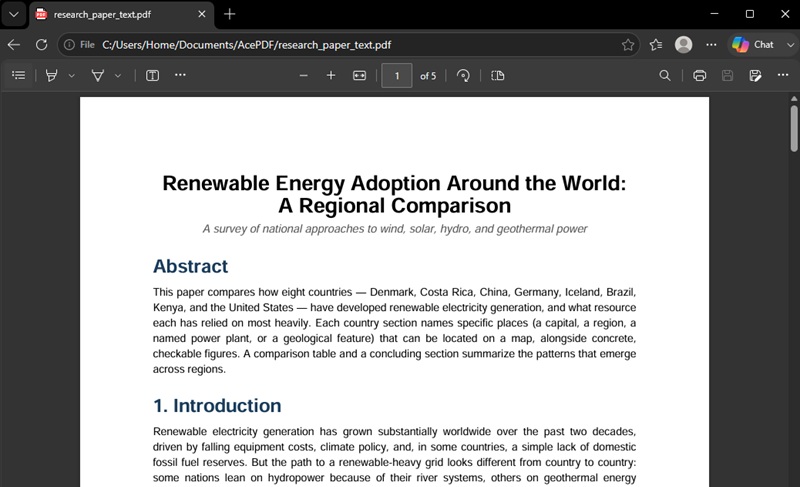Open the table of contents sidebar
Viewport: 800px width, 487px height.
coord(18,75)
